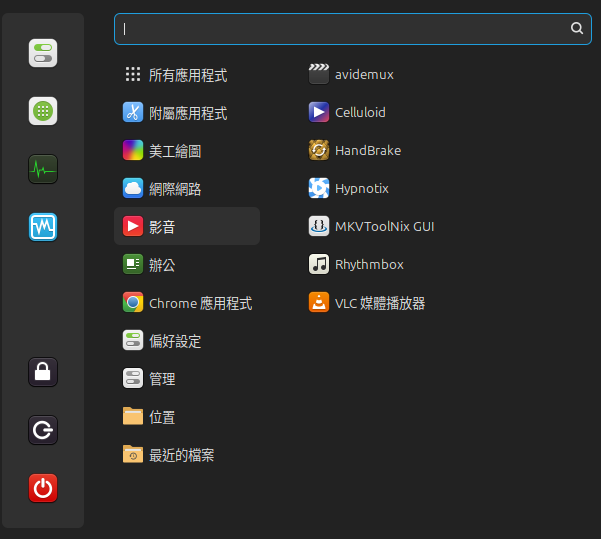601x539 pixels.
Task: Click the log out icon
Action: pos(43,430)
